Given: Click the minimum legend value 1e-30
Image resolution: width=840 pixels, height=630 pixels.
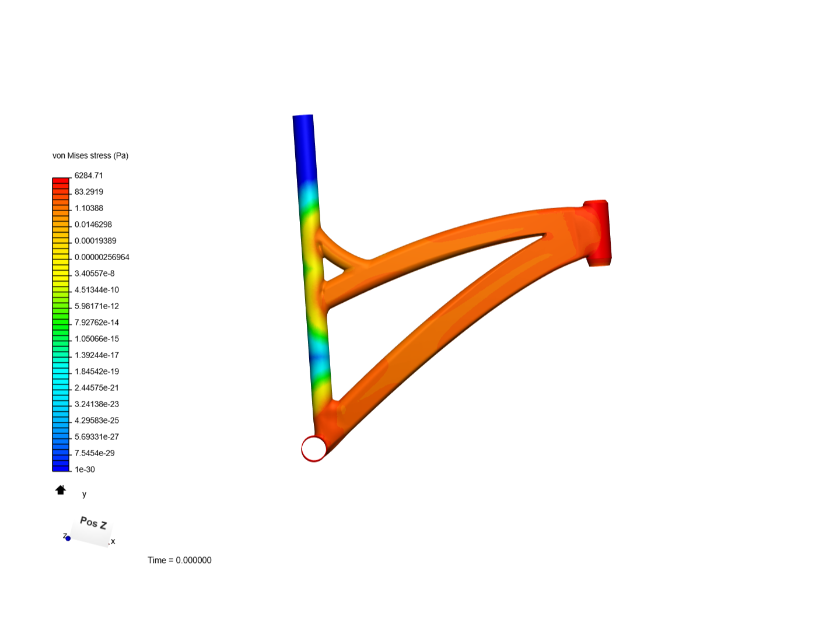Looking at the screenshot, I should point(85,470).
